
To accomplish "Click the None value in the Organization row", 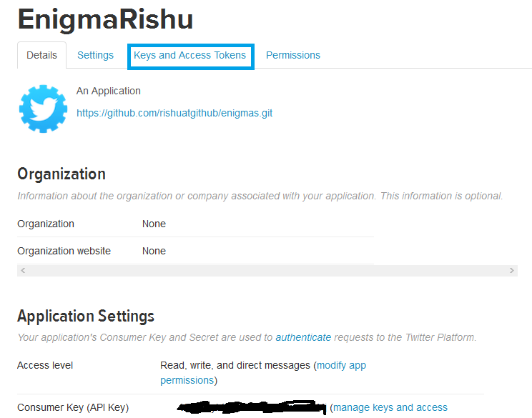I will [154, 224].
